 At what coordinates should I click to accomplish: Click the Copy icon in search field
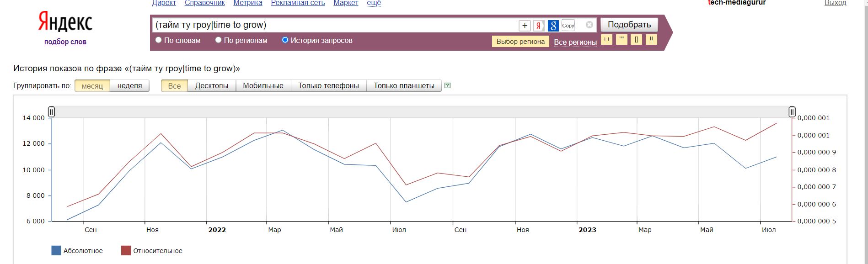coord(568,26)
